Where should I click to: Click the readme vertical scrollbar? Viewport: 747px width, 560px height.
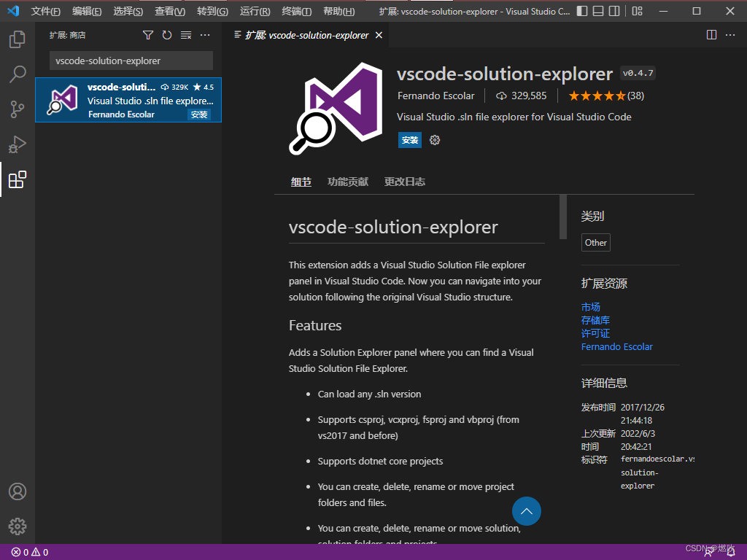click(x=563, y=217)
